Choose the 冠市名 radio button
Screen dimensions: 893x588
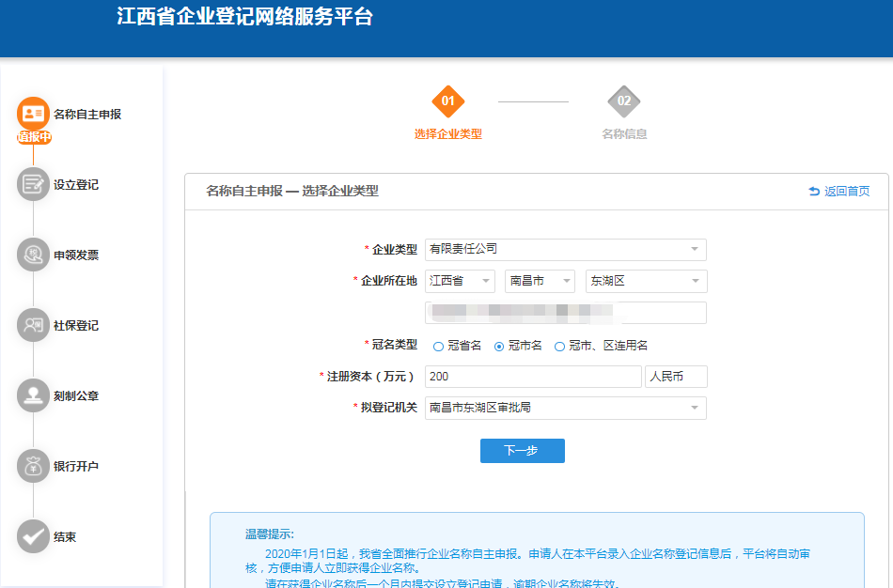tap(499, 347)
